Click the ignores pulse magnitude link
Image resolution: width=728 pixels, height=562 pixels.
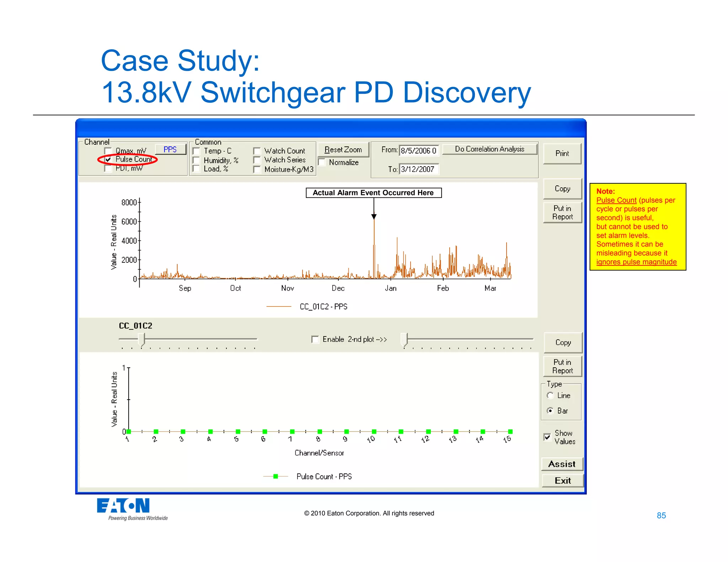tap(636, 262)
